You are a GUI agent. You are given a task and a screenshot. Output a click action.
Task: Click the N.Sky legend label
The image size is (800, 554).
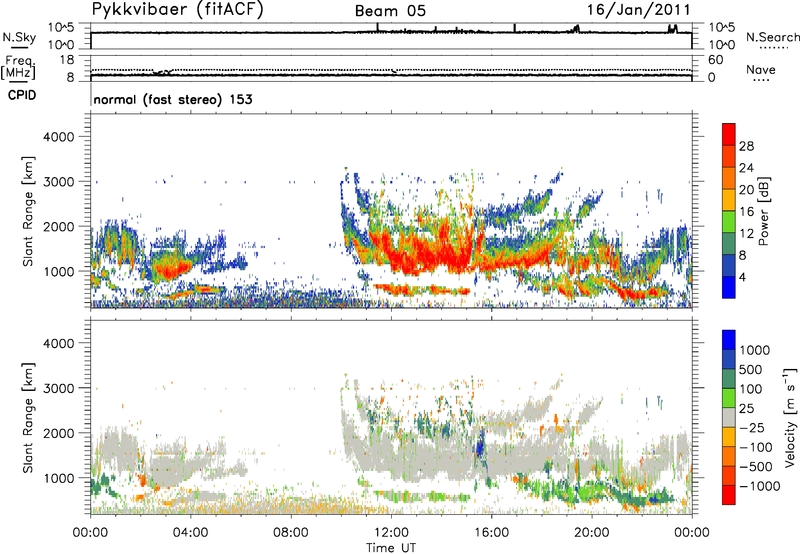(19, 37)
